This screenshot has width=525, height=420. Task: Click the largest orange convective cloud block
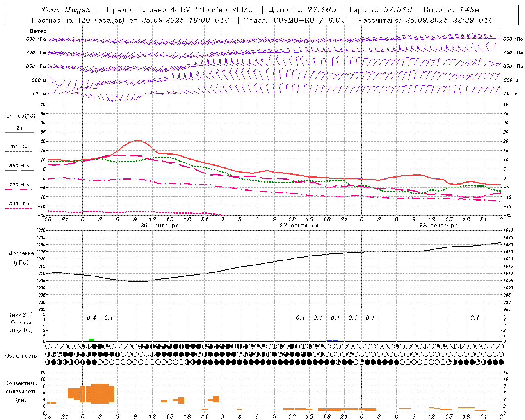[x=100, y=394]
